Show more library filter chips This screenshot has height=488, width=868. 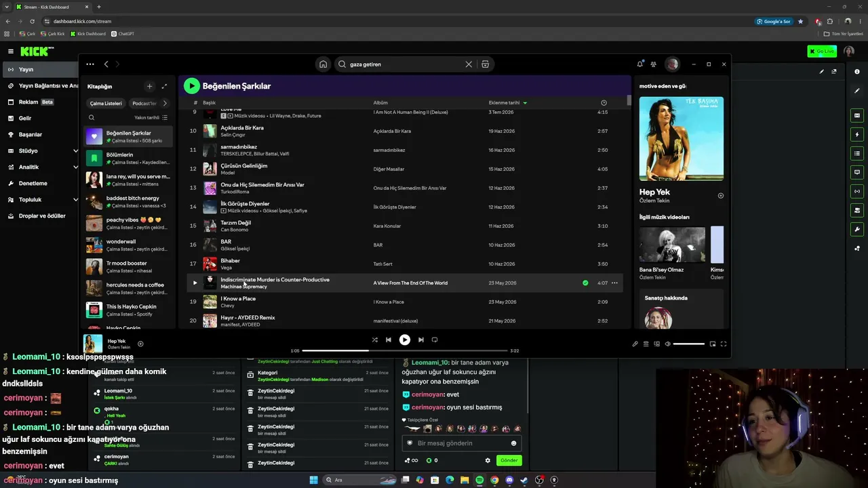[166, 104]
